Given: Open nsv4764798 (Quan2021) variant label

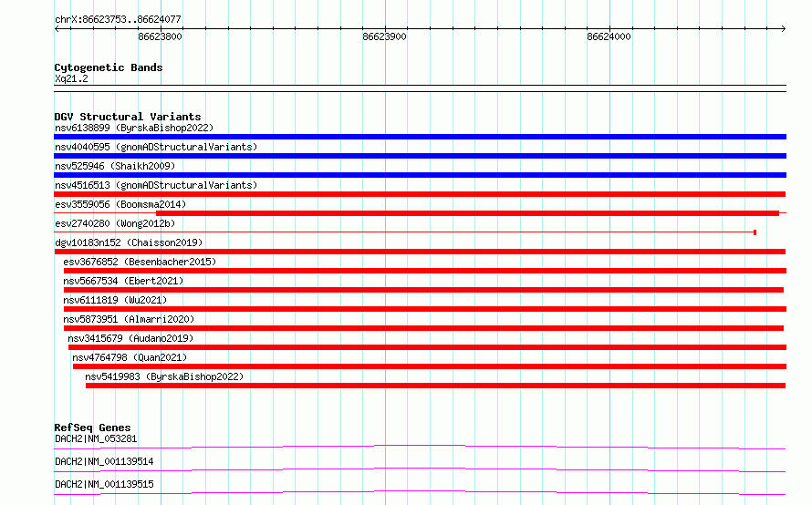Looking at the screenshot, I should coord(130,357).
